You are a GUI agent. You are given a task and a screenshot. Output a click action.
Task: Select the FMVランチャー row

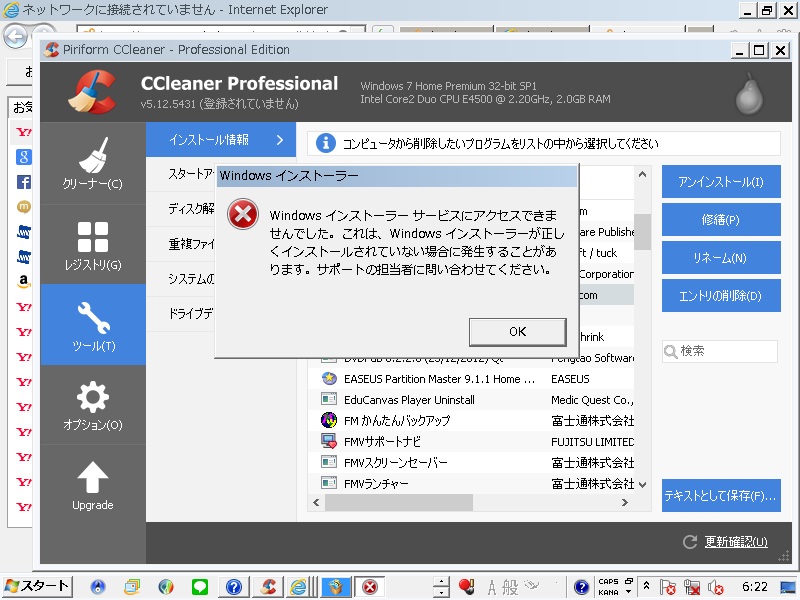[471, 483]
